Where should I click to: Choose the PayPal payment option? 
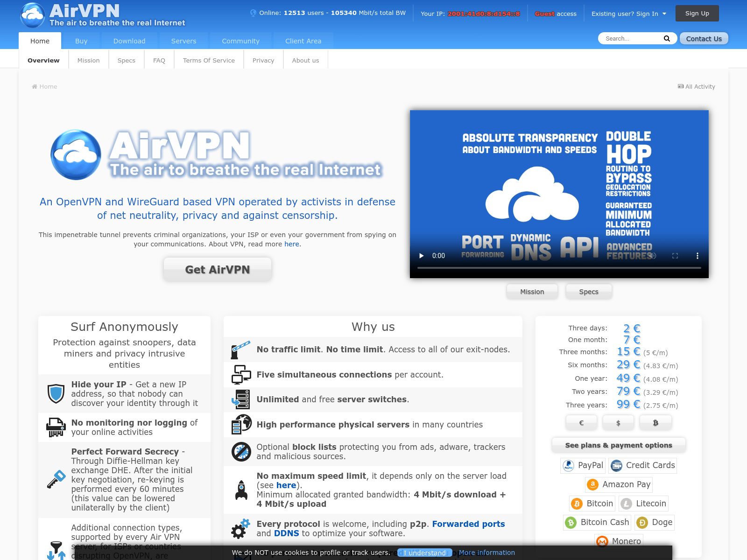(583, 465)
